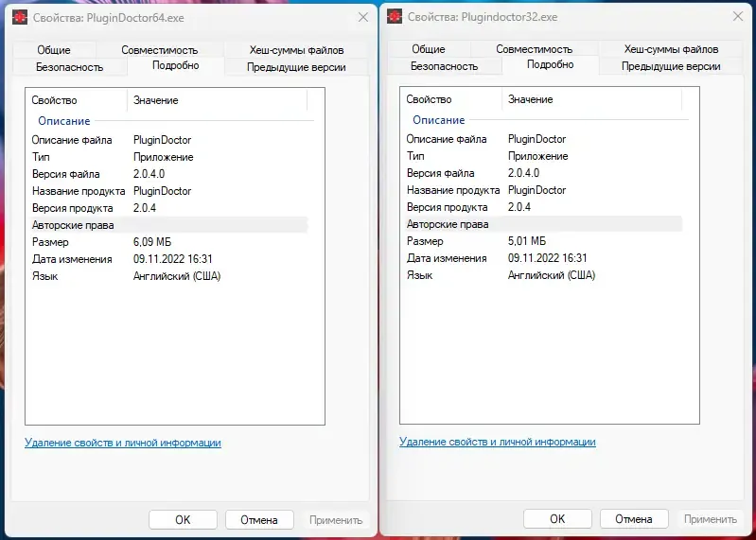The height and width of the screenshot is (540, 756).
Task: Select Название продукта row in PluginDoctor64.exe window
Action: pyautogui.click(x=167, y=191)
